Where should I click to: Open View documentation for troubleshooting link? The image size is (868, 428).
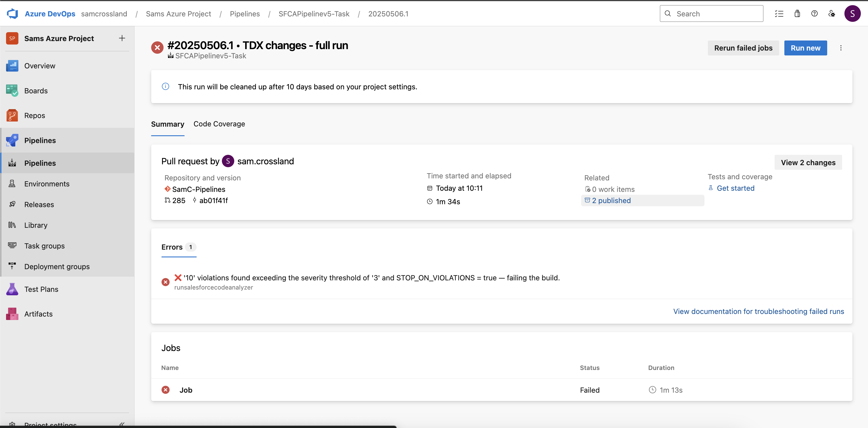(758, 311)
